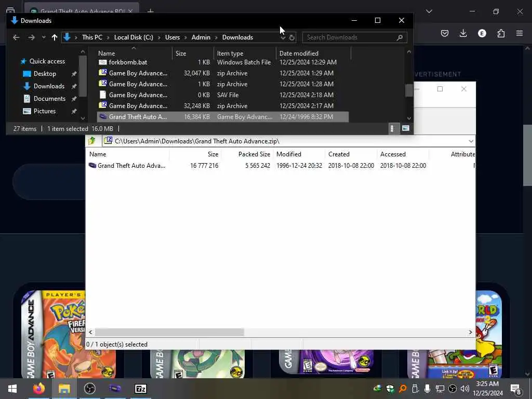
Task: Expand the address bar history dropdown
Action: (283, 37)
